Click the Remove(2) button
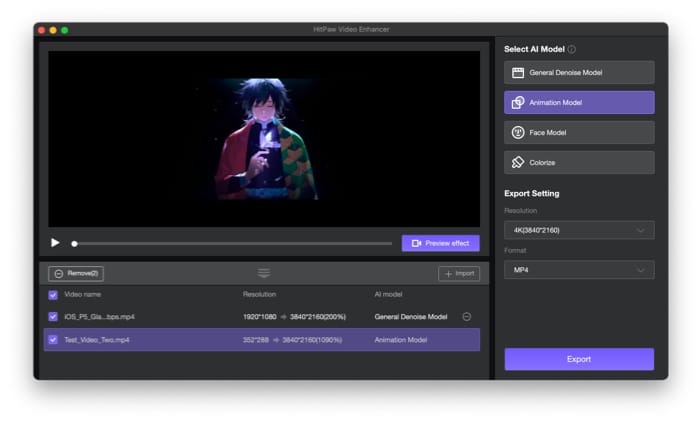The height and width of the screenshot is (423, 700). [76, 274]
